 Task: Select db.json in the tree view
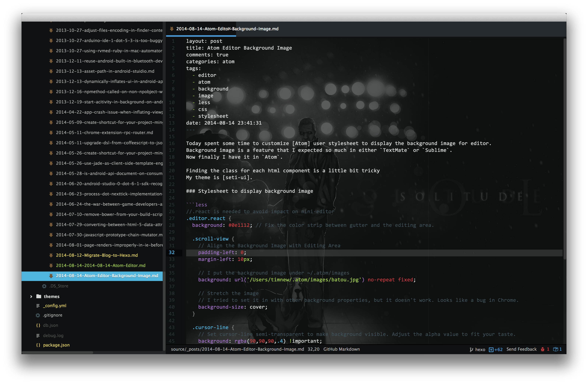tap(50, 325)
